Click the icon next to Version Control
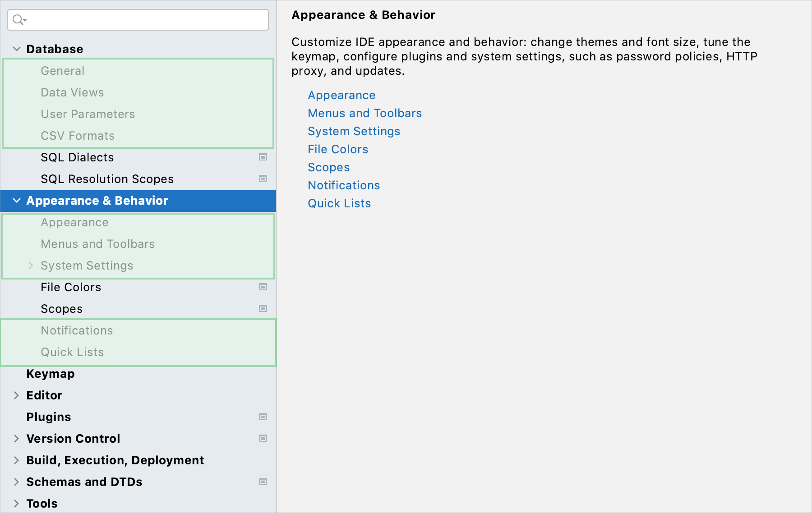The height and width of the screenshot is (513, 812). tap(262, 438)
